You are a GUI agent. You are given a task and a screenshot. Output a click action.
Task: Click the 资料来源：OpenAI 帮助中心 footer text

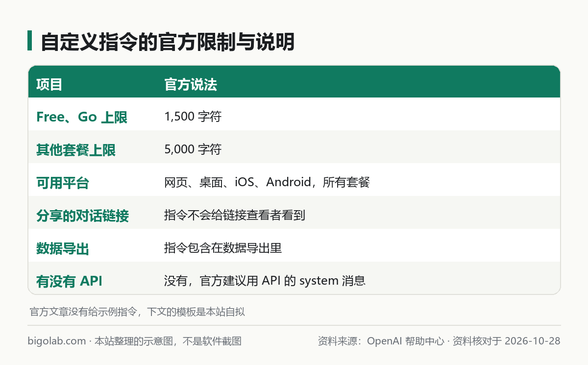[x=381, y=341]
